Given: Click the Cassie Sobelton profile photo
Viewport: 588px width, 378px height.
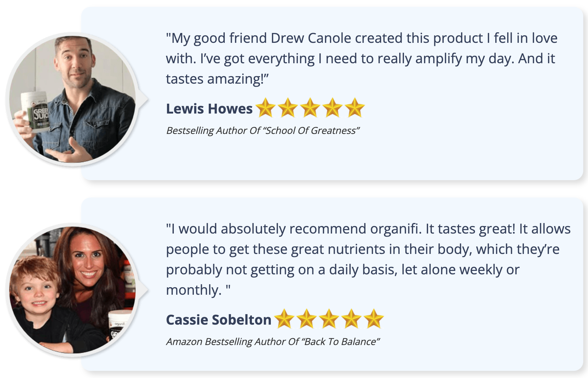Looking at the screenshot, I should click(x=72, y=290).
